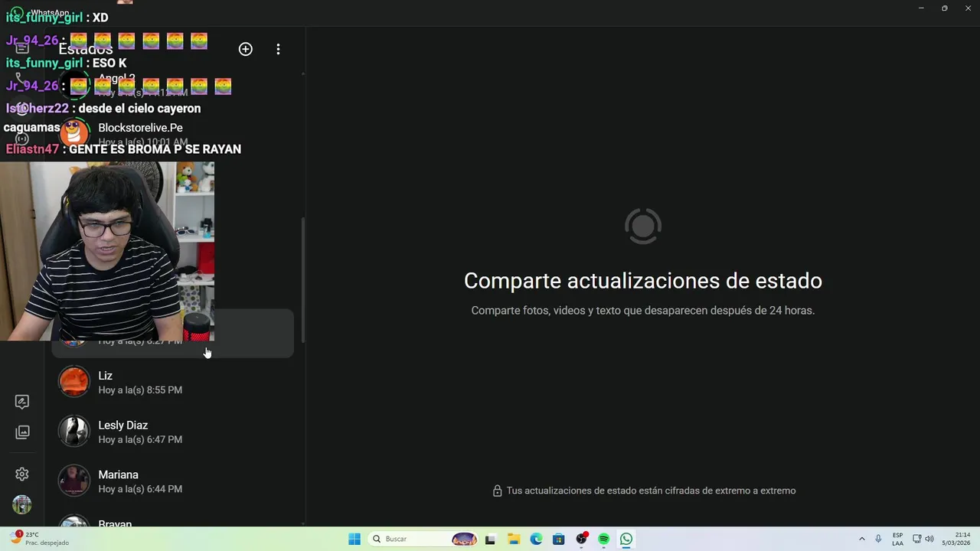
Task: Click the 'Comparte actualizaciones de estado' heading
Action: [643, 281]
